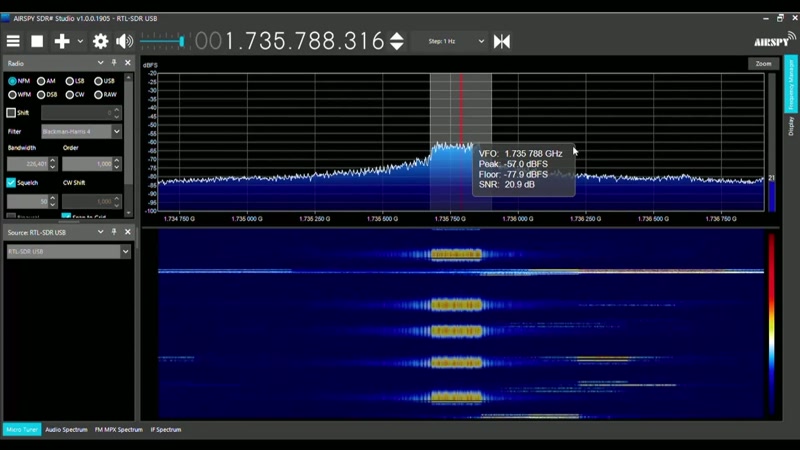Image resolution: width=800 pixels, height=450 pixels.
Task: Pin the Radio panel
Action: point(114,63)
